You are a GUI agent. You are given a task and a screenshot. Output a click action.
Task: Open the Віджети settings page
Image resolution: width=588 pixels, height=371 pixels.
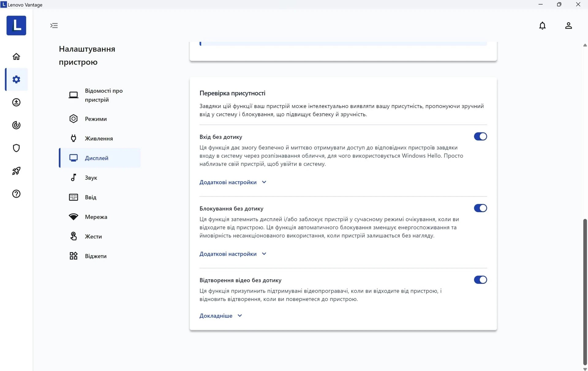(96, 256)
